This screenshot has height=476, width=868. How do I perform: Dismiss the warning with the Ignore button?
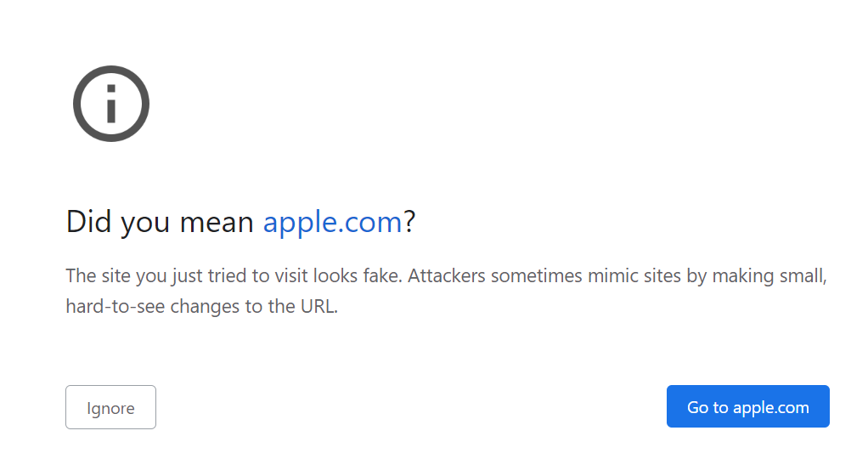click(x=110, y=407)
